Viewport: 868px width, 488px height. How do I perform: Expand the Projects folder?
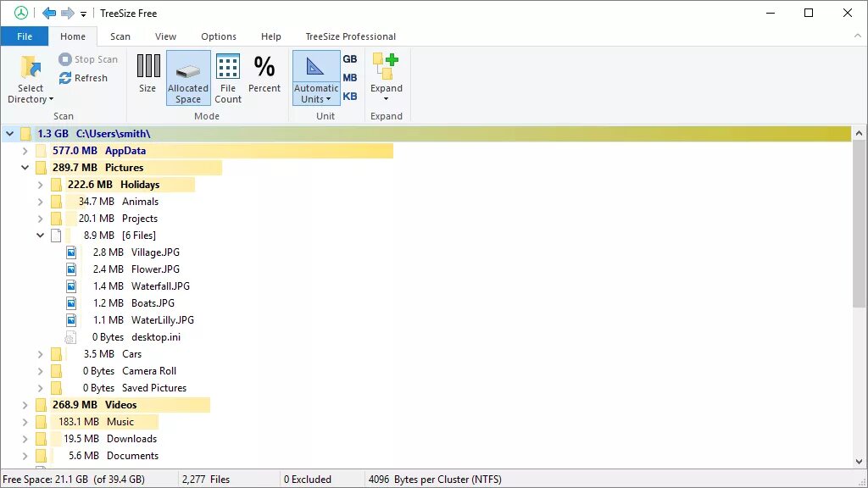point(40,219)
